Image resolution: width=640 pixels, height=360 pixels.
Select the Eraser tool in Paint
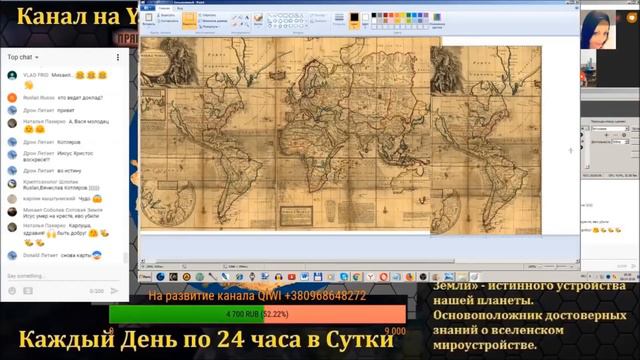(x=234, y=24)
